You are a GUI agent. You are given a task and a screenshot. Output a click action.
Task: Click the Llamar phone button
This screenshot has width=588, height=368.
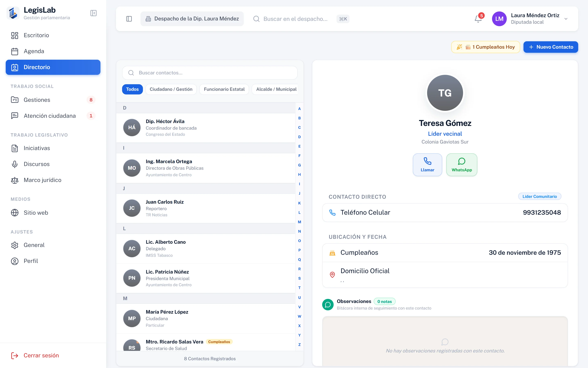coord(427,165)
